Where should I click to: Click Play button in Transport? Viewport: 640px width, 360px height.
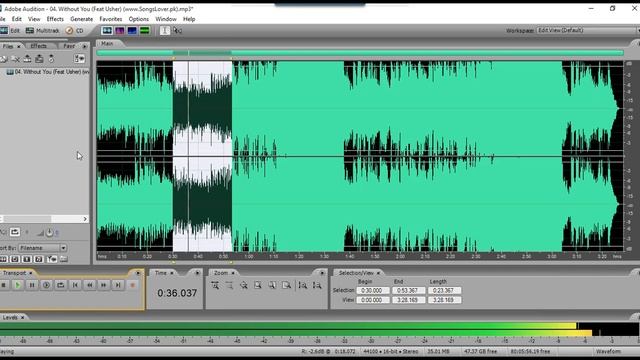tap(18, 285)
